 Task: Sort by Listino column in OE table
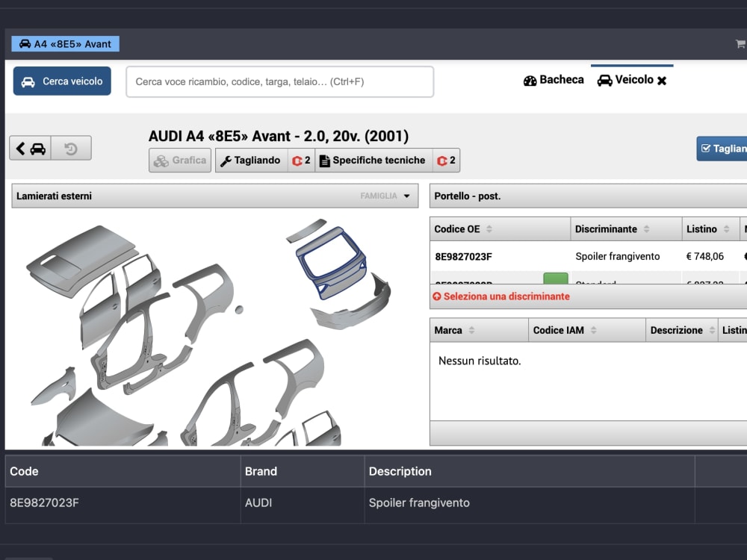pos(710,229)
